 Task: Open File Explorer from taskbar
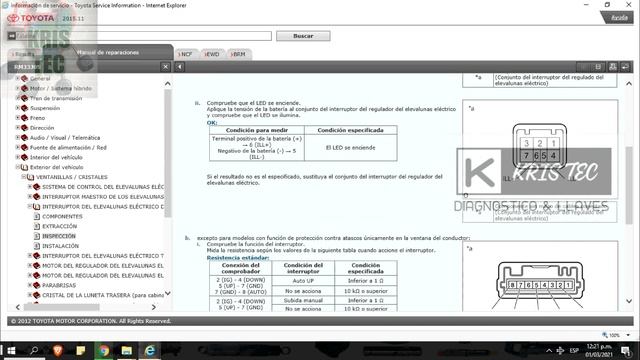[127, 351]
